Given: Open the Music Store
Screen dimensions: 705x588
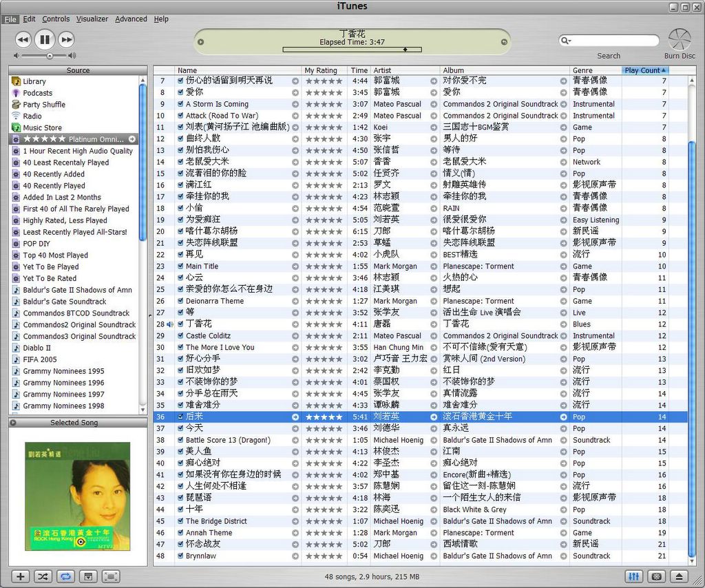Looking at the screenshot, I should click(42, 127).
